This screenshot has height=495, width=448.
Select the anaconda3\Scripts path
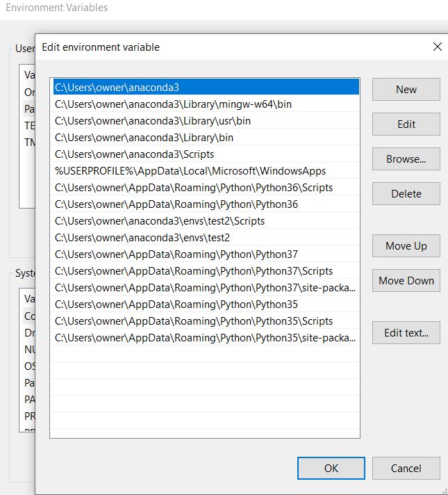coord(206,154)
